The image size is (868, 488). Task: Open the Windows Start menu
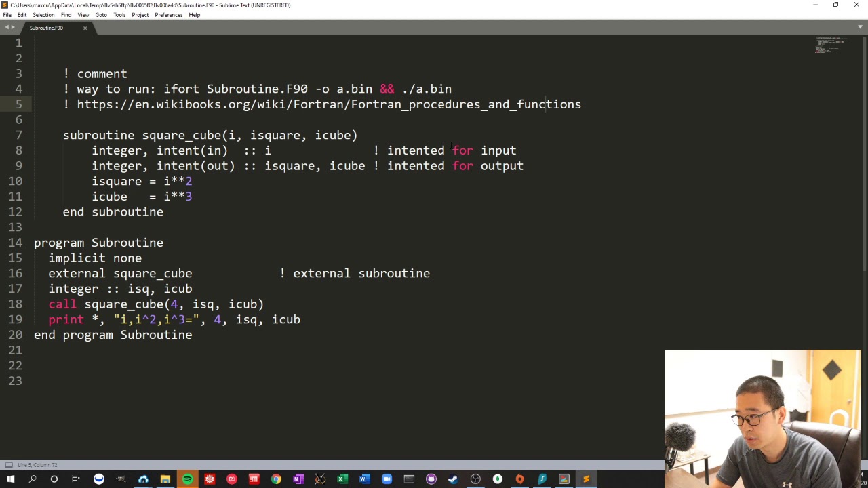click(10, 479)
